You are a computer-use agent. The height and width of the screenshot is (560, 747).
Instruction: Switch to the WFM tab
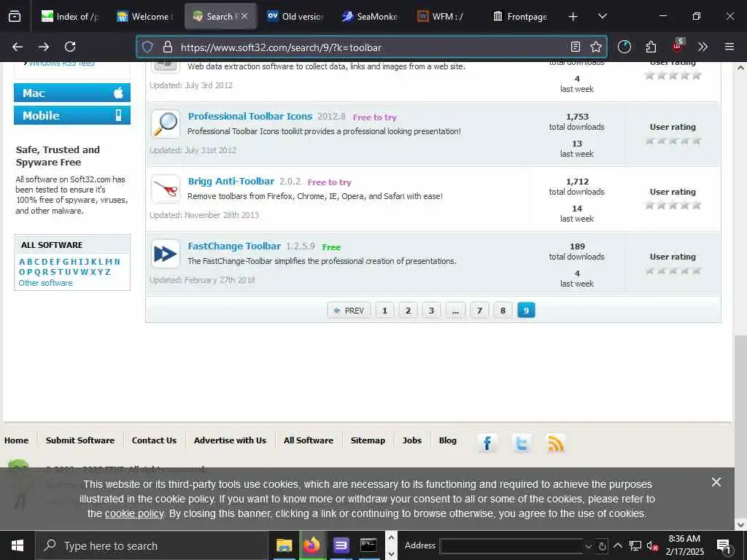445,17
